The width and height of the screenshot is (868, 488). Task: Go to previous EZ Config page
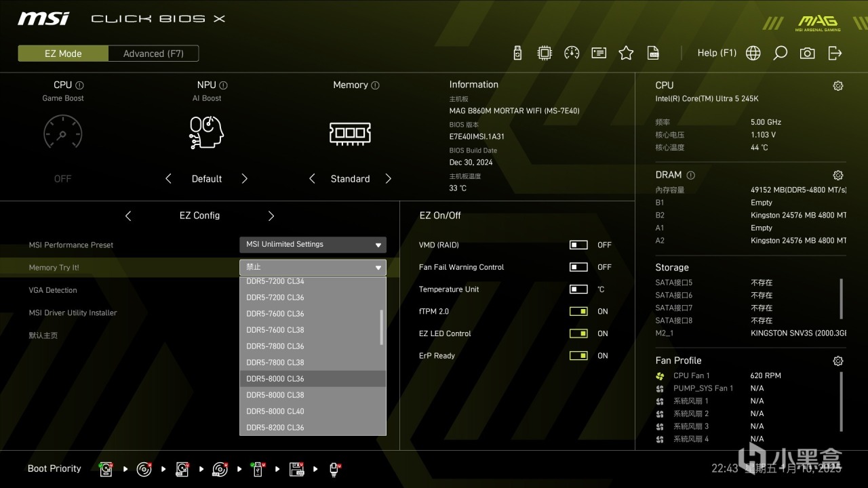pos(128,216)
